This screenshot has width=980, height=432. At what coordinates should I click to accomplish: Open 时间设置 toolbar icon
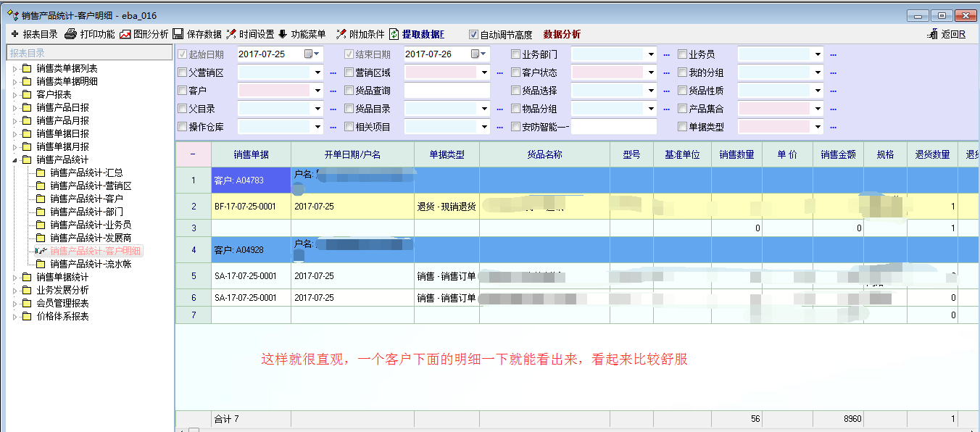(x=231, y=34)
